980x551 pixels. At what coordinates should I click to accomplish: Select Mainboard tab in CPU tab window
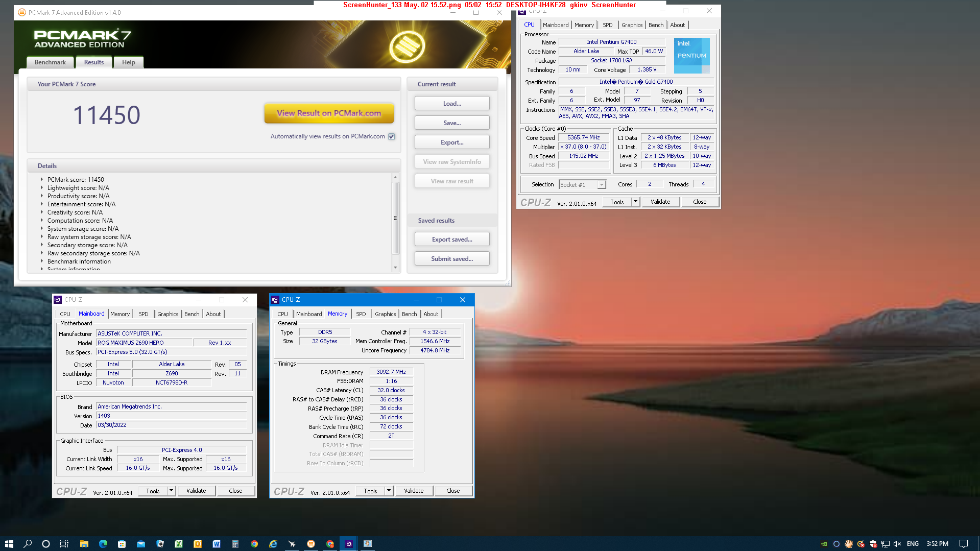point(556,25)
